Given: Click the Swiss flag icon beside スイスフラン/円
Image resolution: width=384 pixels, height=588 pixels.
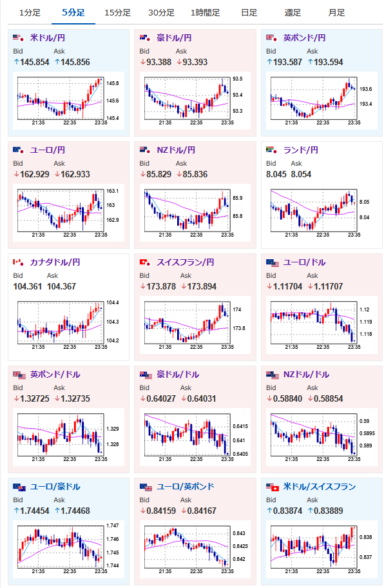Looking at the screenshot, I should pyautogui.click(x=145, y=262).
